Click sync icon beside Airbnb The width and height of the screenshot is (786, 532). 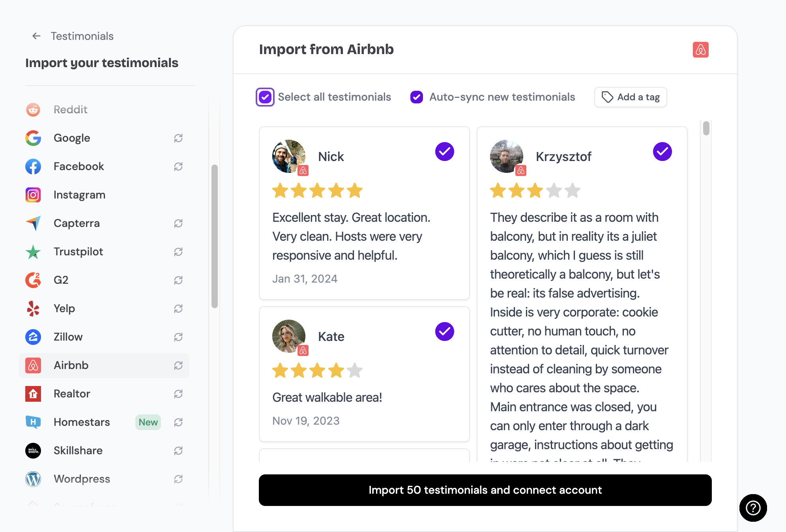pyautogui.click(x=178, y=365)
